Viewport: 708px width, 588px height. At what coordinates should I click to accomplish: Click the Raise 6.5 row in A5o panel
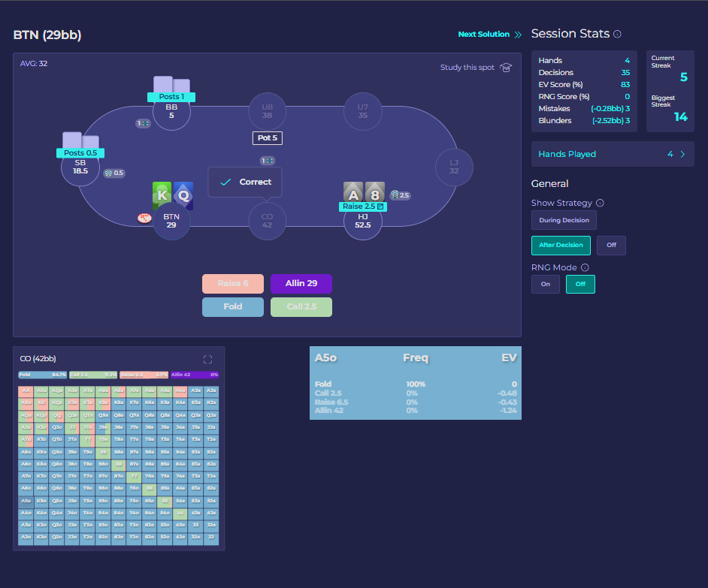(x=416, y=403)
